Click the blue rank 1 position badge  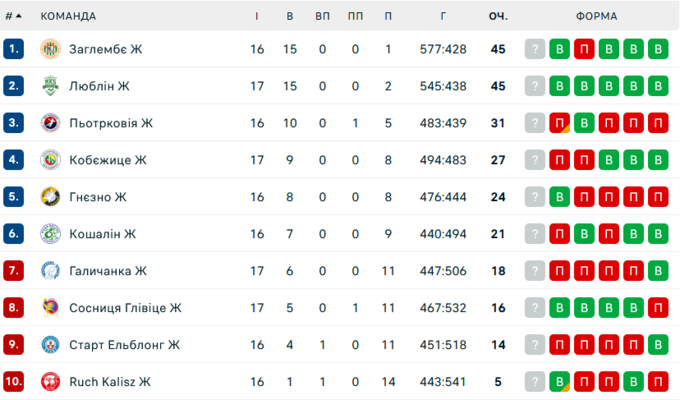click(13, 49)
